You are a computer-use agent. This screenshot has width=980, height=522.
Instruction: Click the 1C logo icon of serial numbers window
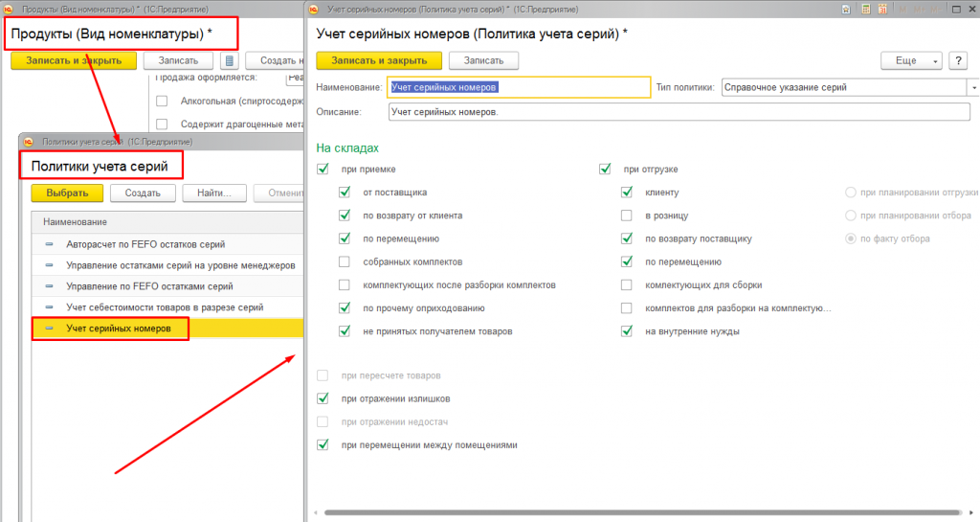pos(314,10)
